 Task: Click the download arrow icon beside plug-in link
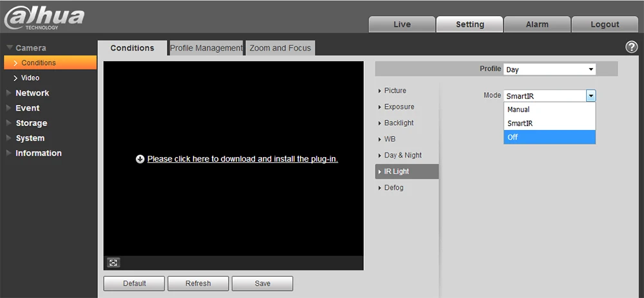[140, 159]
